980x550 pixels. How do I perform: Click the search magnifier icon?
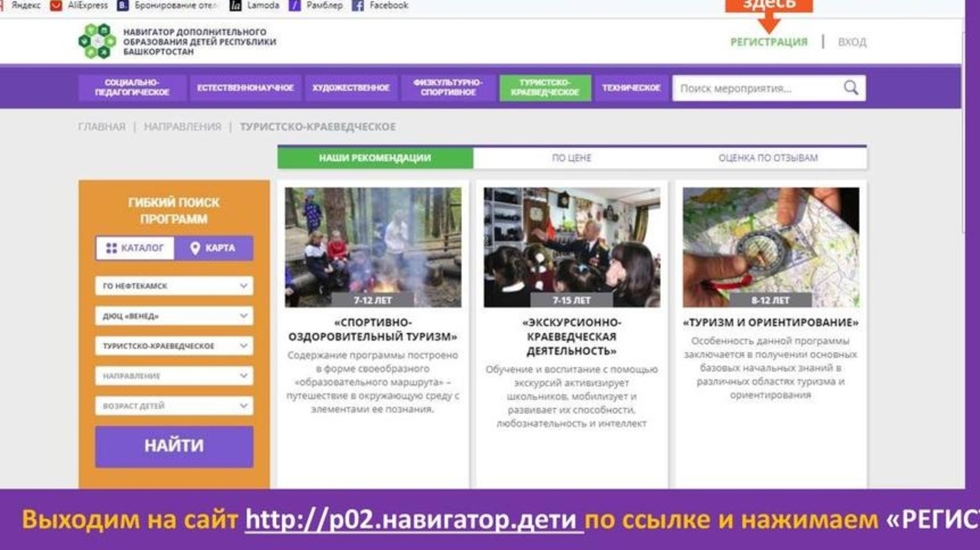[850, 88]
